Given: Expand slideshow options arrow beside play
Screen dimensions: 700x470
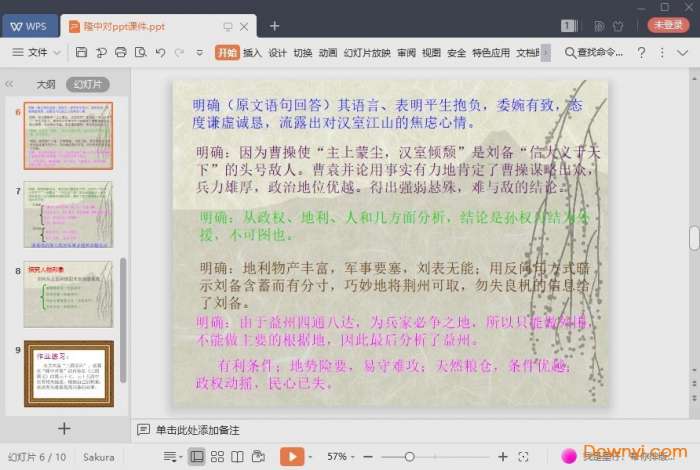Looking at the screenshot, I should [x=310, y=457].
